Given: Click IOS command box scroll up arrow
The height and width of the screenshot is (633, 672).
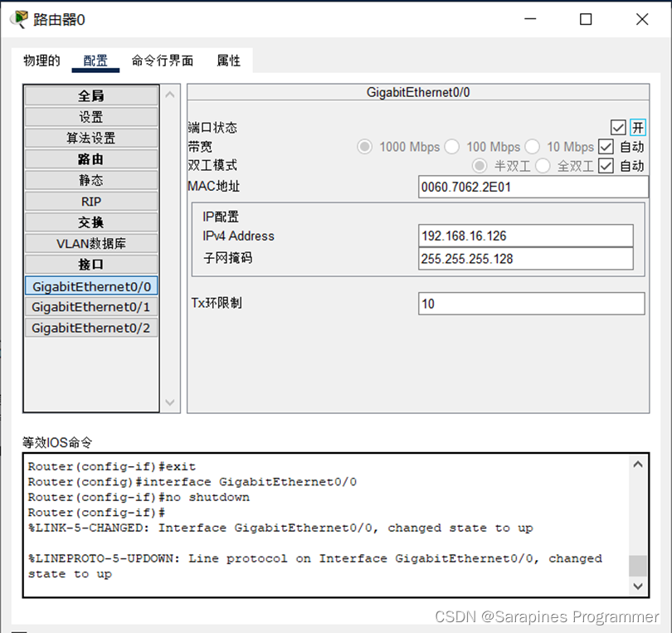Looking at the screenshot, I should (x=638, y=464).
